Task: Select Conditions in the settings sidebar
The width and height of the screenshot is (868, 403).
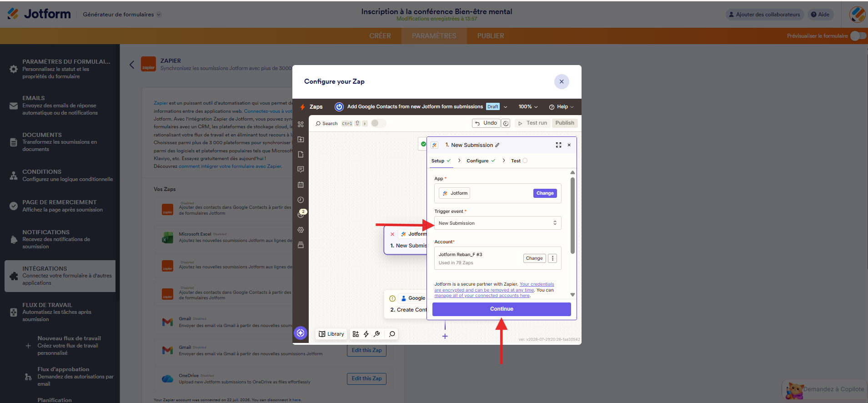Action: pyautogui.click(x=60, y=175)
